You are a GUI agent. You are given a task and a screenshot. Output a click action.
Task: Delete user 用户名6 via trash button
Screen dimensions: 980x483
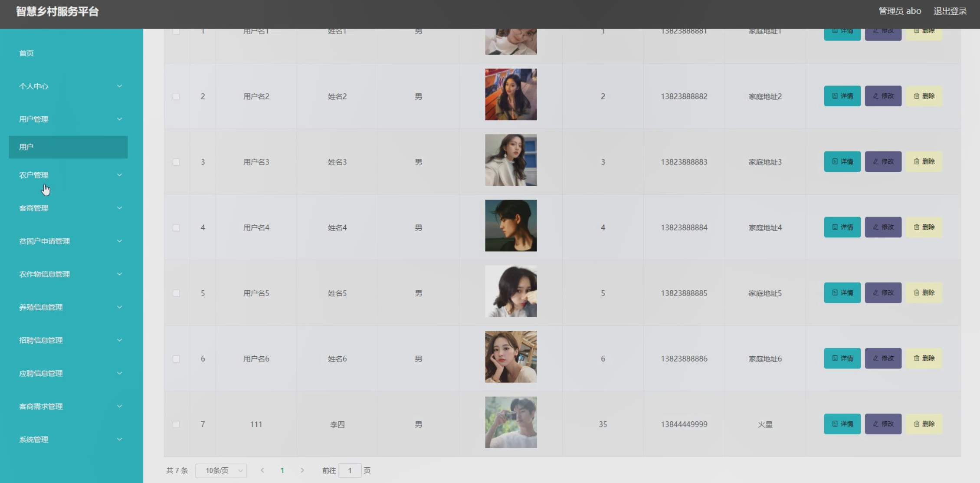pyautogui.click(x=924, y=358)
